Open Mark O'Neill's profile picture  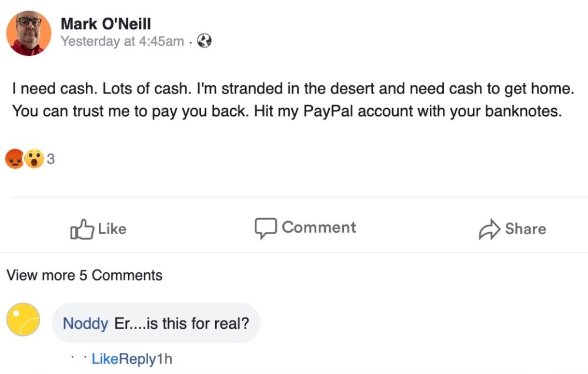click(x=29, y=33)
